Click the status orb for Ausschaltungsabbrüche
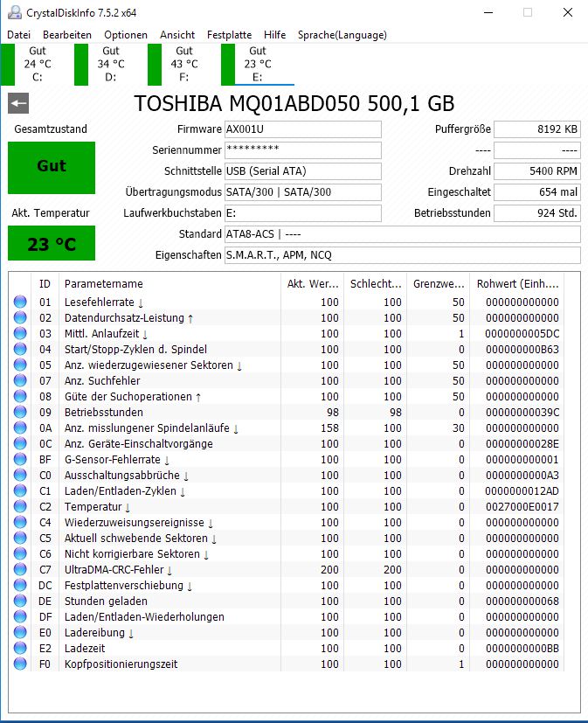 point(20,475)
